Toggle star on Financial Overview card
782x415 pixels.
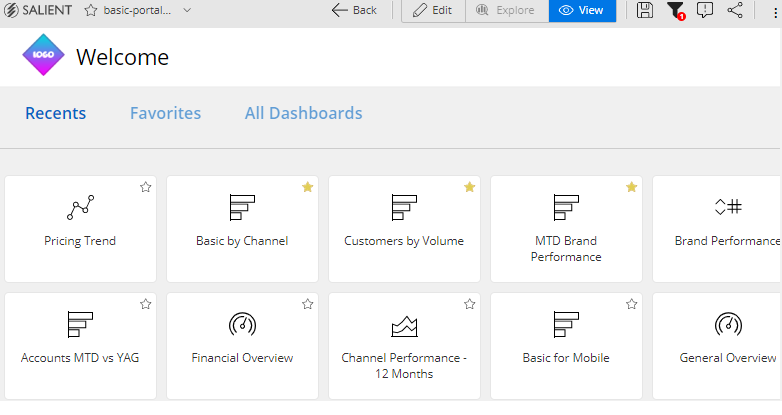click(308, 304)
